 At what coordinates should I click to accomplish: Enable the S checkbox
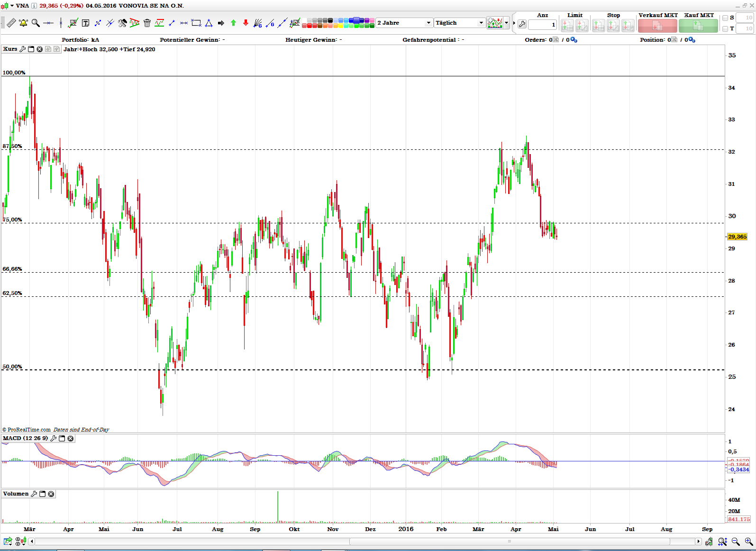[x=725, y=18]
